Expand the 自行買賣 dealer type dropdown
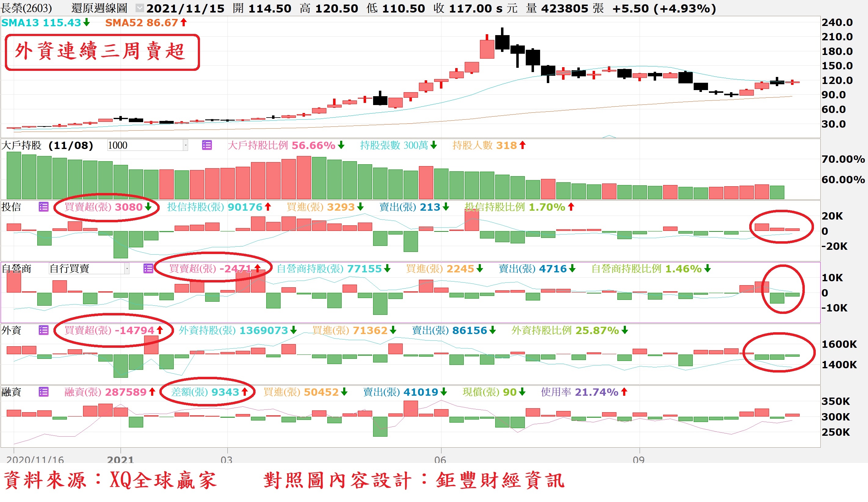The width and height of the screenshot is (868, 502). [127, 268]
